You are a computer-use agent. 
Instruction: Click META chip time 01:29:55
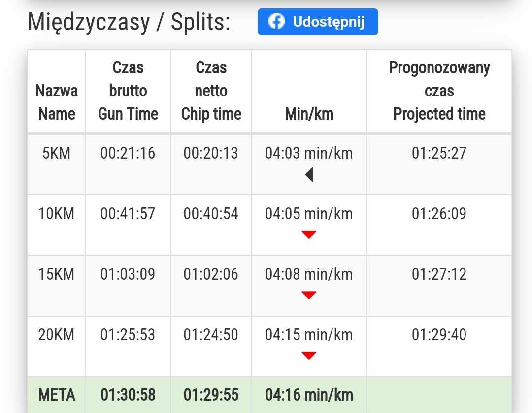click(211, 395)
